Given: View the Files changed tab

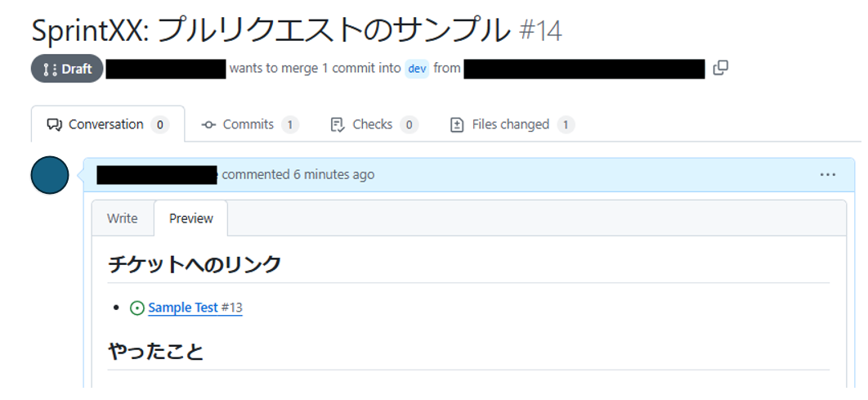Looking at the screenshot, I should [512, 124].
